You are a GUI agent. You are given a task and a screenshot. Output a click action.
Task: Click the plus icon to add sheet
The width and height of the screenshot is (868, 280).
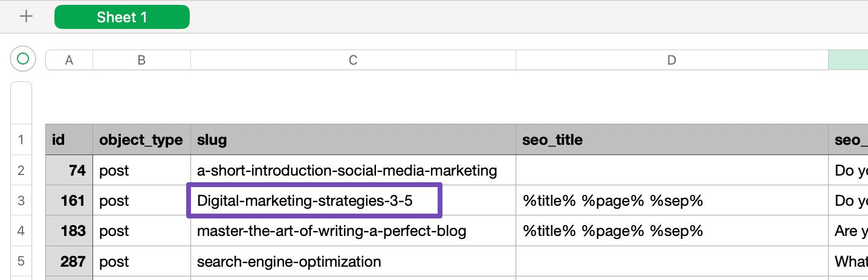click(26, 17)
